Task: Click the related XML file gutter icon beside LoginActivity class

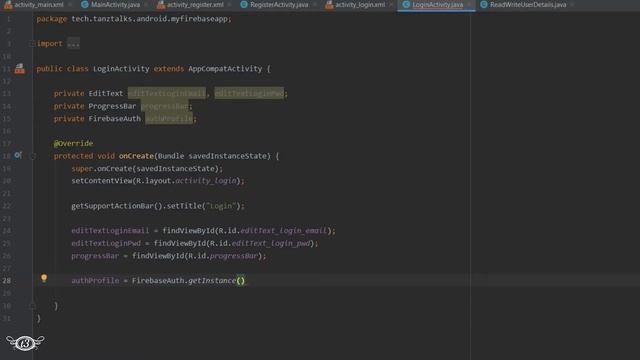Action: (x=20, y=69)
